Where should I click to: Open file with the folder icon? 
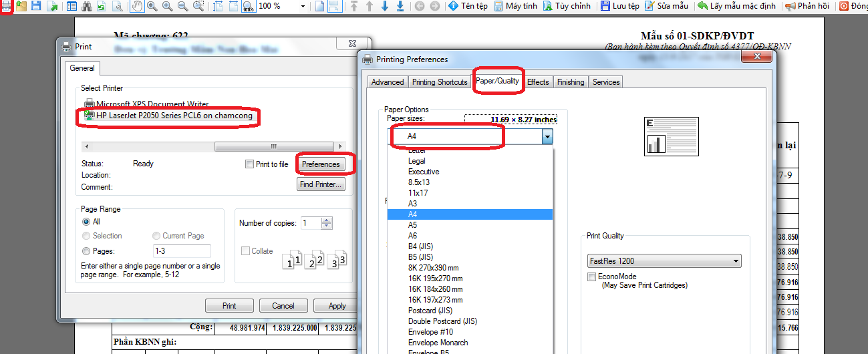(x=21, y=6)
